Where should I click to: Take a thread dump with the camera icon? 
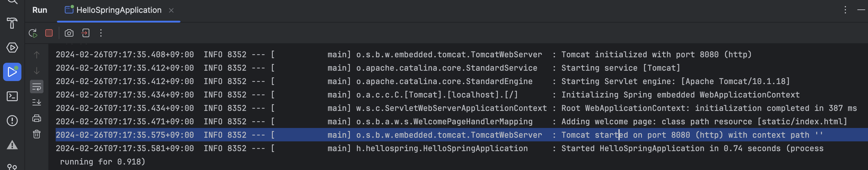pyautogui.click(x=69, y=33)
